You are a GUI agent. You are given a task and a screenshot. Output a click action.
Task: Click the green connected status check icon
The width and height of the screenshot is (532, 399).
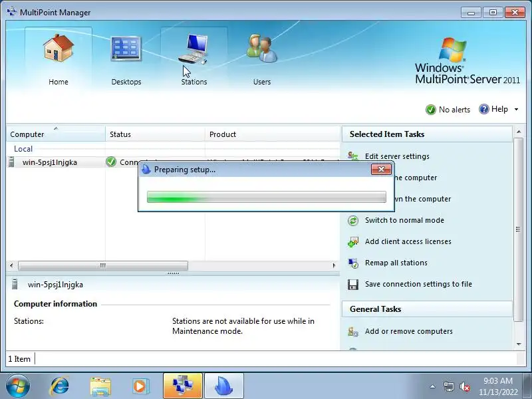coord(111,162)
